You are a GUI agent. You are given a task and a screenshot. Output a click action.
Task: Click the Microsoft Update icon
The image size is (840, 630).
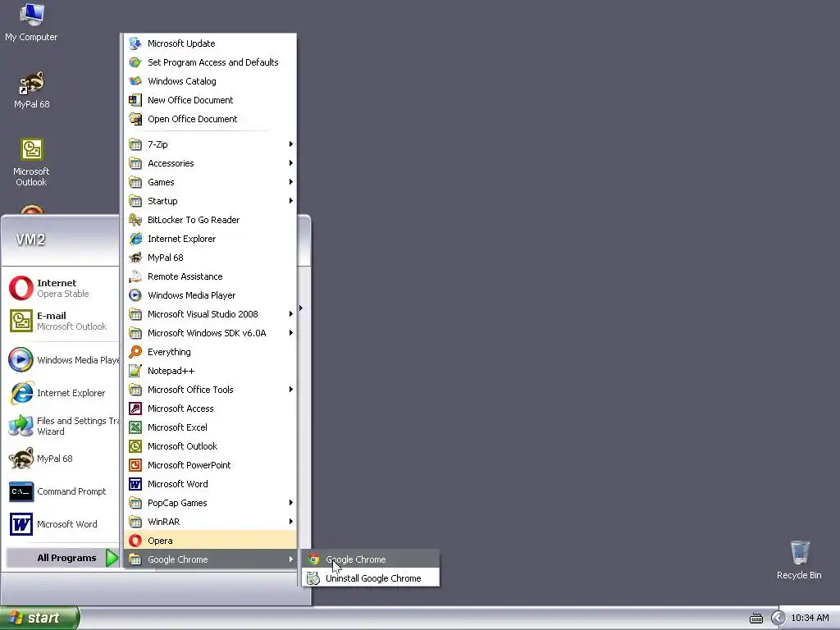click(x=135, y=43)
